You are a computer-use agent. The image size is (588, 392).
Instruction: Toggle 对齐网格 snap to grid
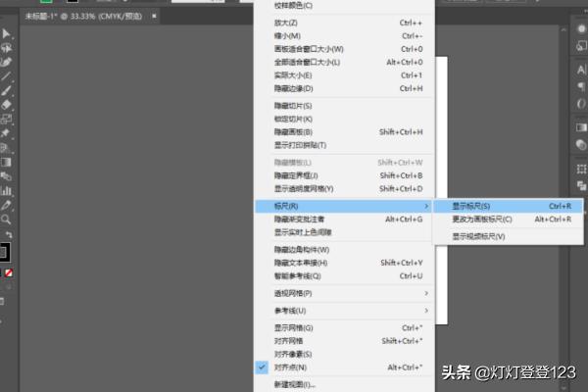point(290,340)
